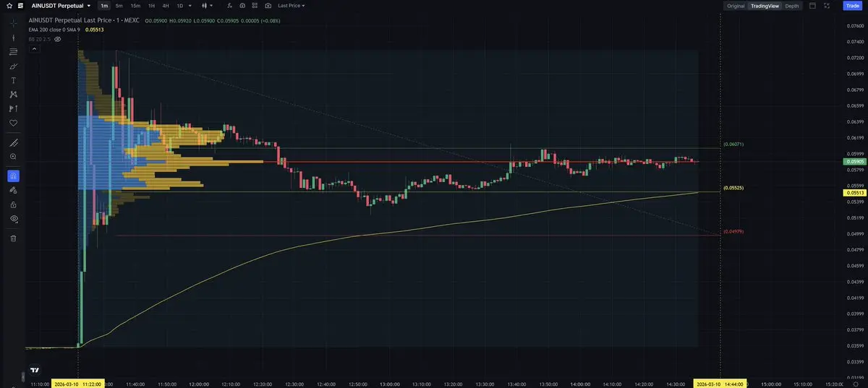868x388 pixels.
Task: Toggle visibility of BB 20 2.5 indicator
Action: [x=57, y=39]
